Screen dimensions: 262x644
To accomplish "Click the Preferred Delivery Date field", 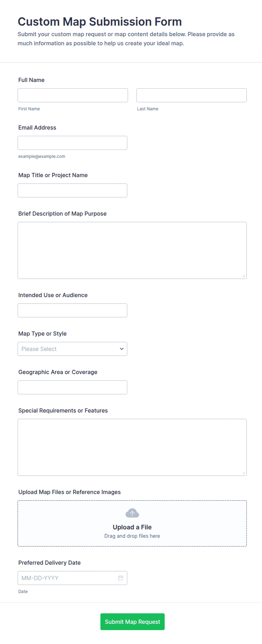I will coord(72,578).
